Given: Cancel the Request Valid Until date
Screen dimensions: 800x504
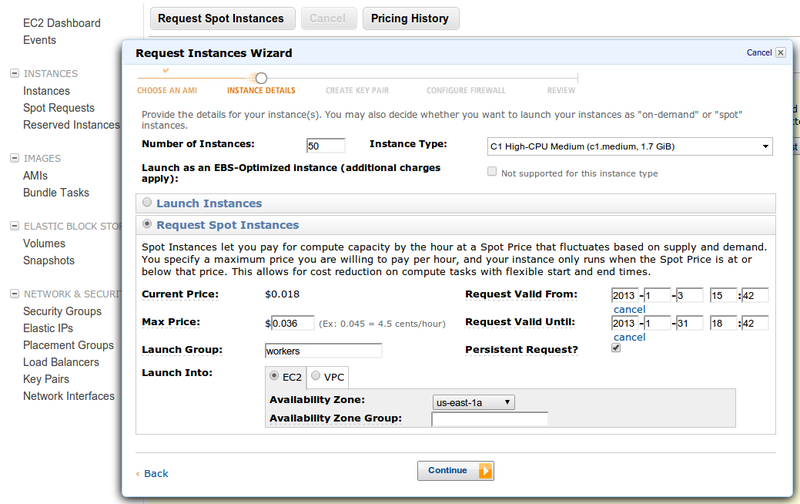Looking at the screenshot, I should [629, 338].
